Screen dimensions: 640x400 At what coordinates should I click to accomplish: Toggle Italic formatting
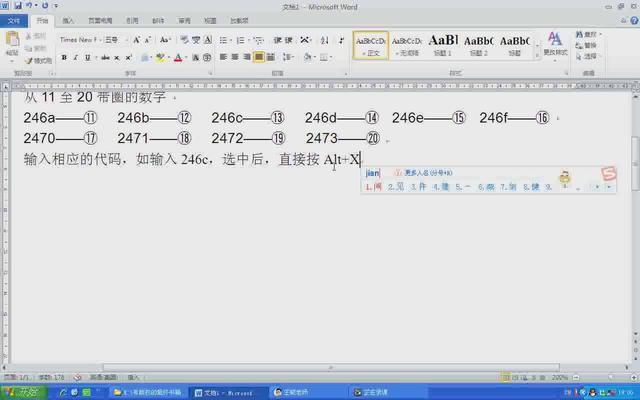click(76, 58)
